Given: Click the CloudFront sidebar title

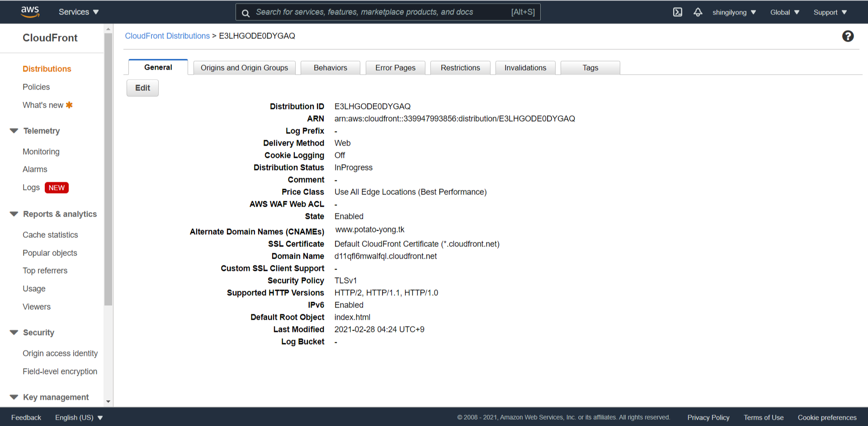Looking at the screenshot, I should tap(50, 38).
